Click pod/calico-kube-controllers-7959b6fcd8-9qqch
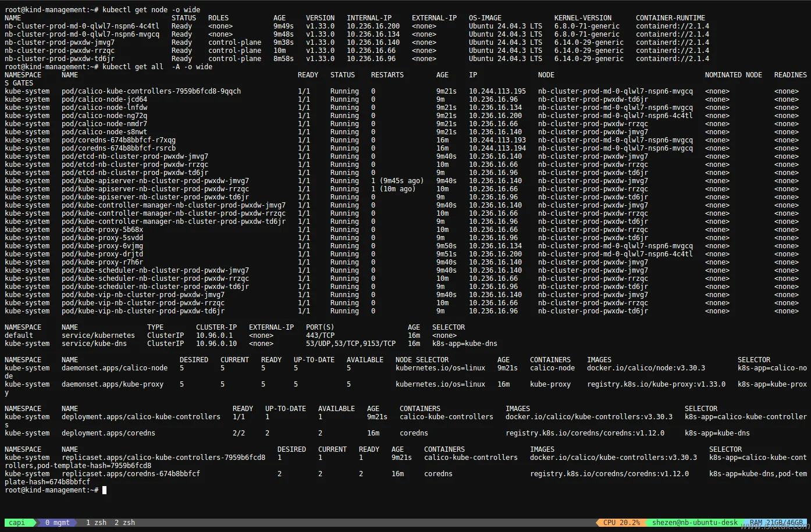 pos(151,91)
